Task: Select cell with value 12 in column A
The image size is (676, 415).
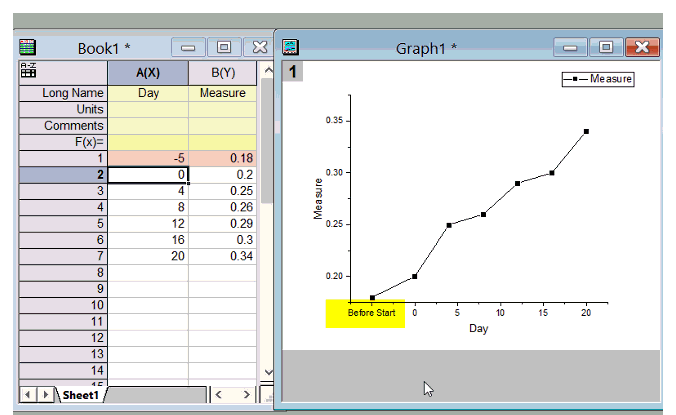Action: pos(148,224)
